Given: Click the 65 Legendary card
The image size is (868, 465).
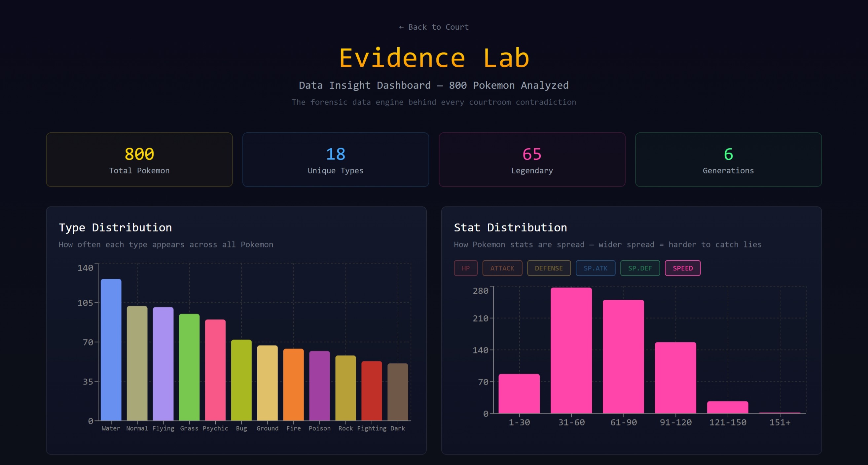Looking at the screenshot, I should click(x=532, y=160).
